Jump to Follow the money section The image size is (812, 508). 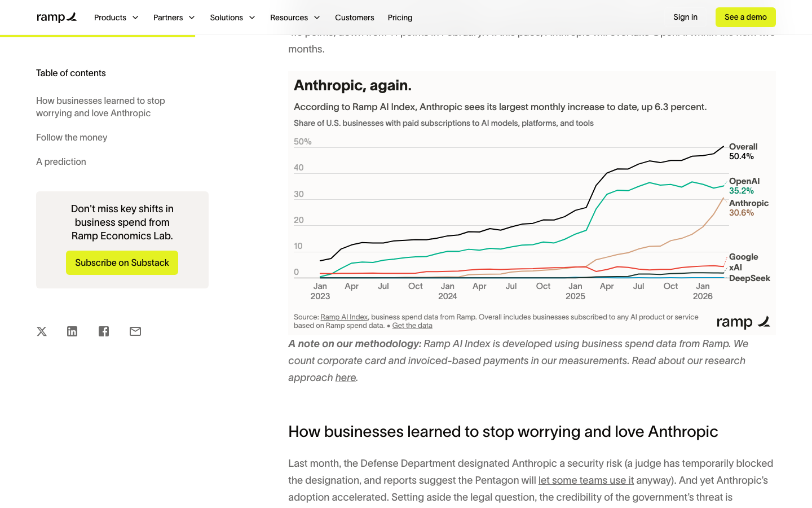pyautogui.click(x=72, y=137)
